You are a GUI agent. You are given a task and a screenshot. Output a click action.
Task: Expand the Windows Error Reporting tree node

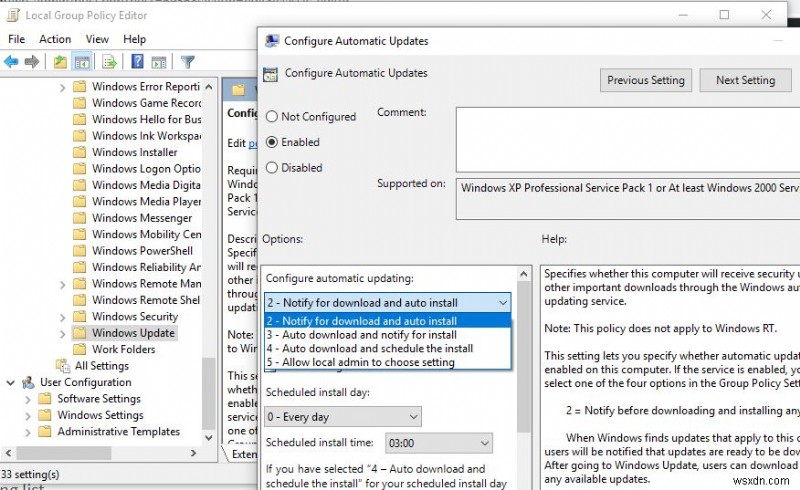point(62,87)
